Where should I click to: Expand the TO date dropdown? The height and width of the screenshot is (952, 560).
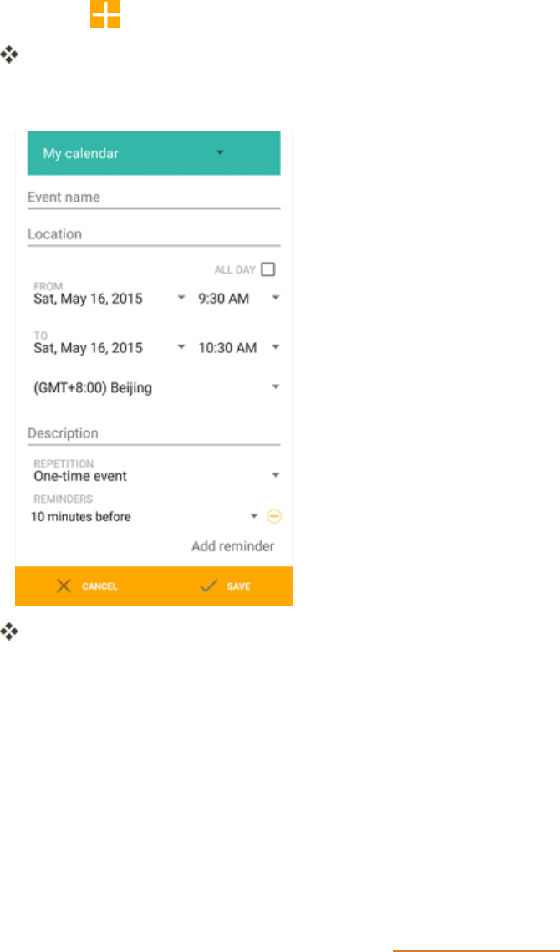pos(181,348)
